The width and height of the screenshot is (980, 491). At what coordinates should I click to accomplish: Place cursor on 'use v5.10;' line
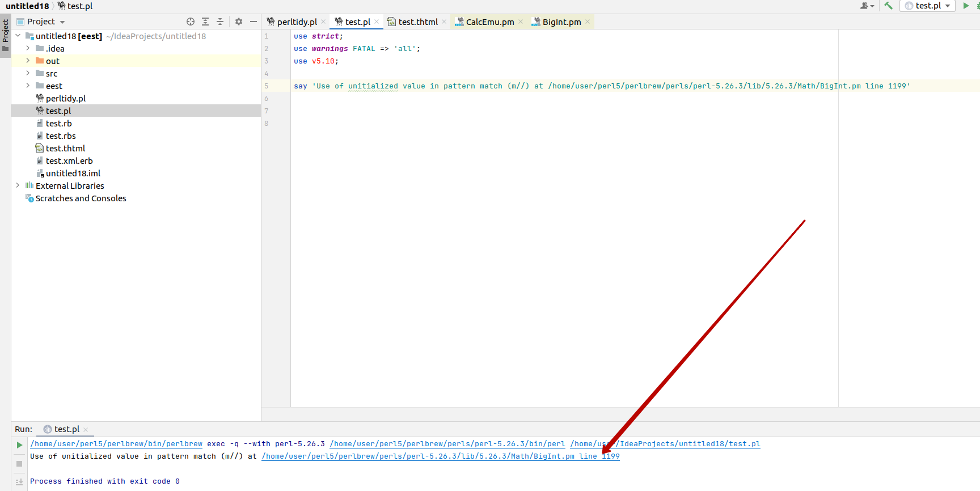tap(316, 61)
